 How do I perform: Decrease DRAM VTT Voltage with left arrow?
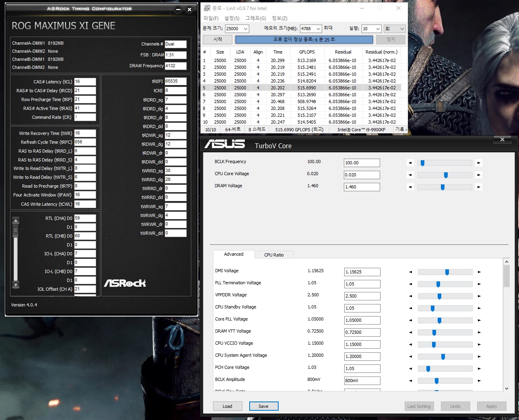pyautogui.click(x=411, y=332)
